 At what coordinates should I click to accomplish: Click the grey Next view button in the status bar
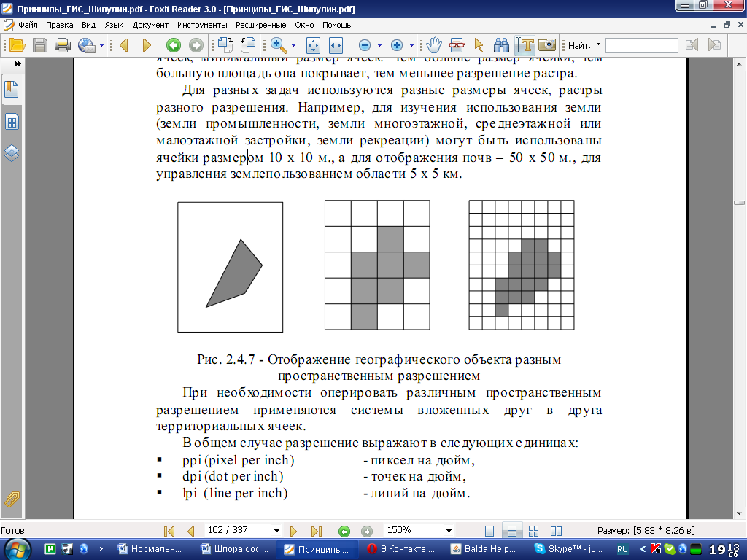366,531
